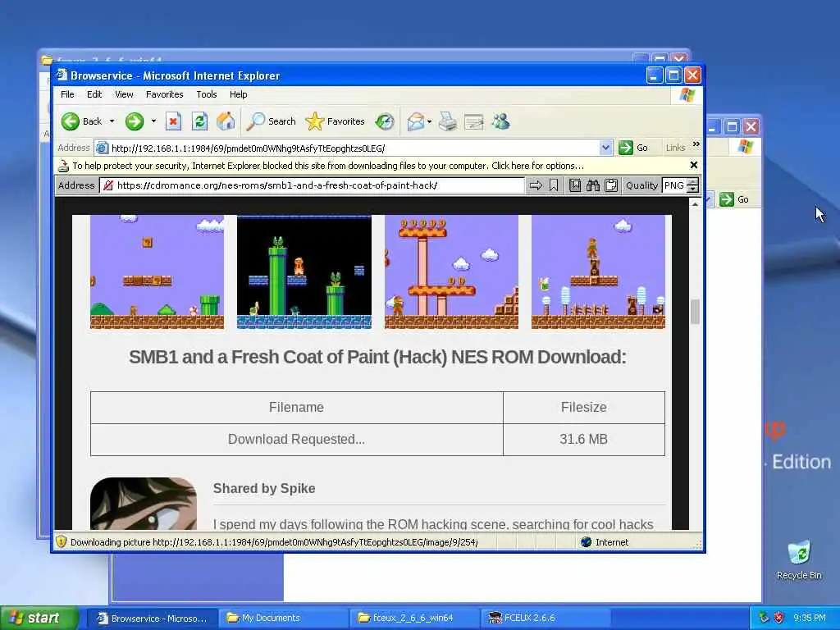The height and width of the screenshot is (630, 840).
Task: Expand the IE address bar dropdown
Action: click(x=605, y=148)
